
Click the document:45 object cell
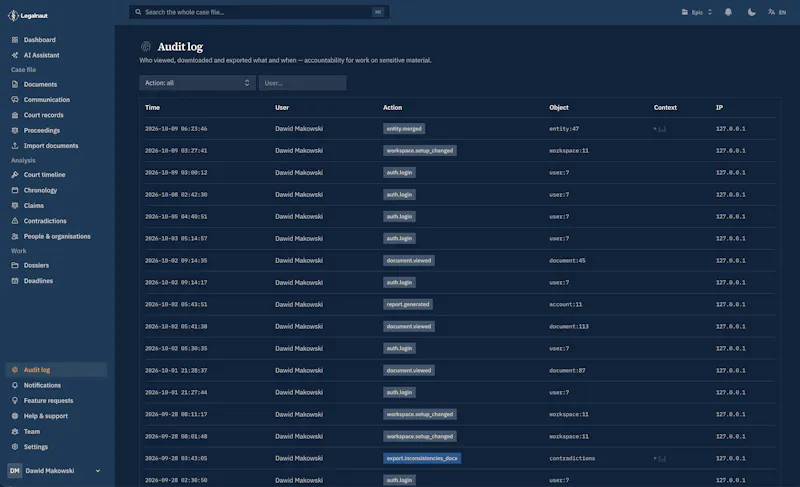coord(567,261)
